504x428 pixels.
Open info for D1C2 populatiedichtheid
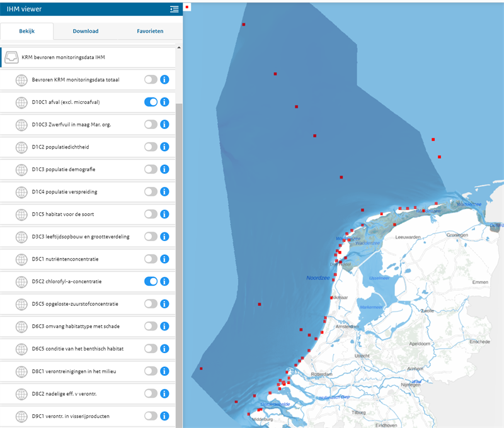[164, 147]
